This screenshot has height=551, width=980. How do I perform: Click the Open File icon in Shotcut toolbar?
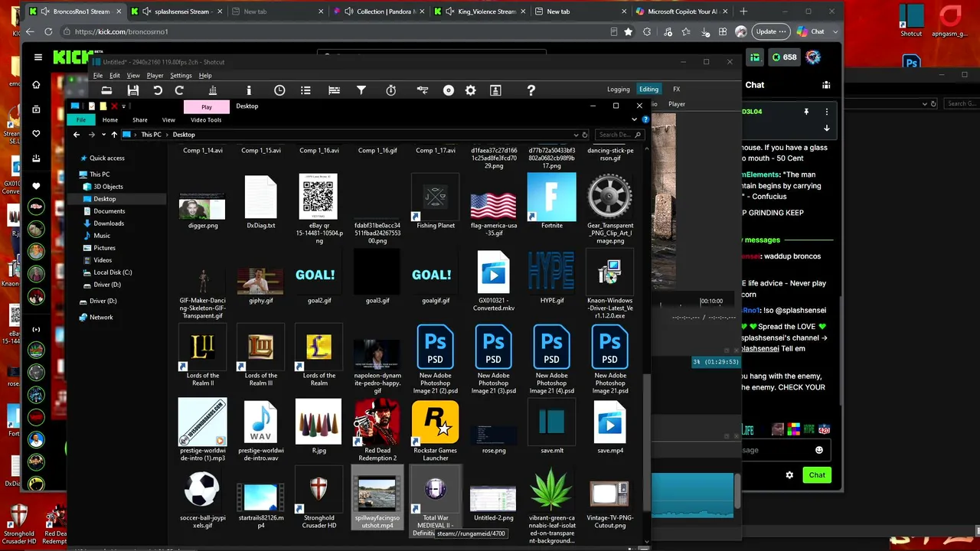tap(106, 90)
